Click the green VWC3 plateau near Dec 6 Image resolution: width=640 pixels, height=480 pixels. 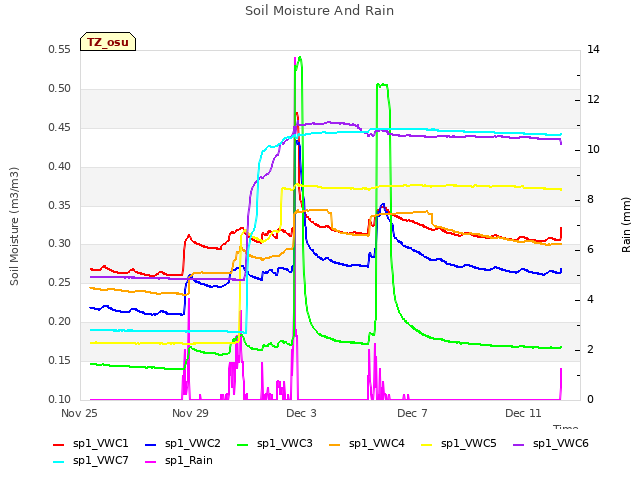point(382,85)
